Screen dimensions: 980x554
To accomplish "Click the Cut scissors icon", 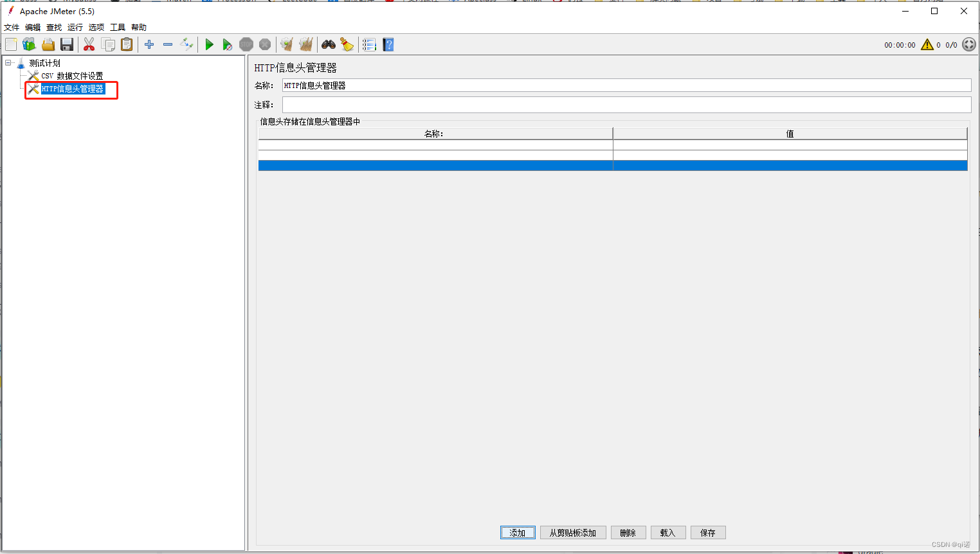I will pos(89,44).
